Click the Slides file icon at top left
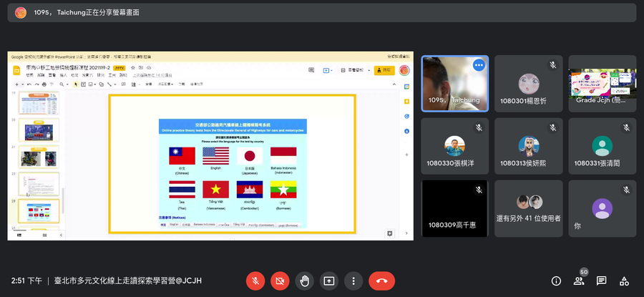The width and height of the screenshot is (644, 297). [16, 70]
